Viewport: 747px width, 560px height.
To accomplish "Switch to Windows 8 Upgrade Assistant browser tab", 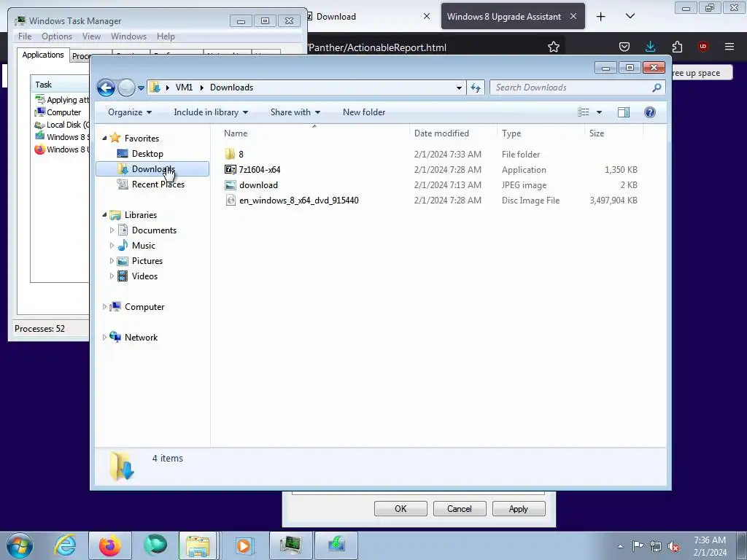I will 504,17.
